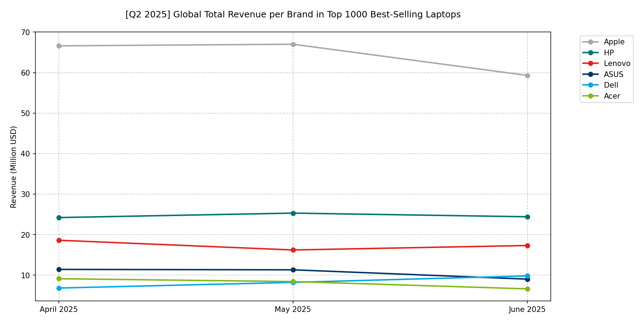Click the Revenue (Million USD) axis label
Viewport: 644px width, 324px height.
[x=13, y=167]
